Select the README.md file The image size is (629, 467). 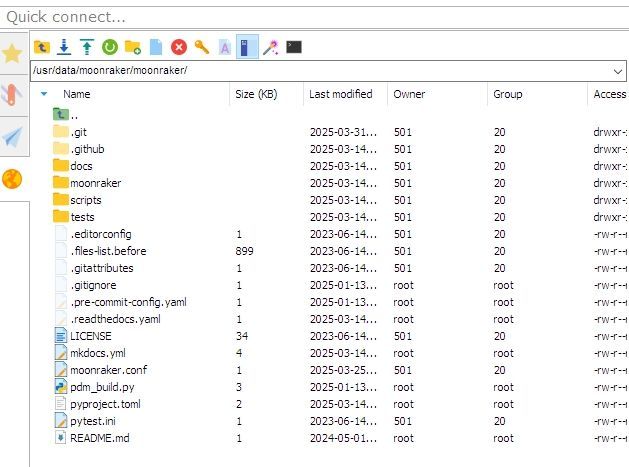point(92,438)
